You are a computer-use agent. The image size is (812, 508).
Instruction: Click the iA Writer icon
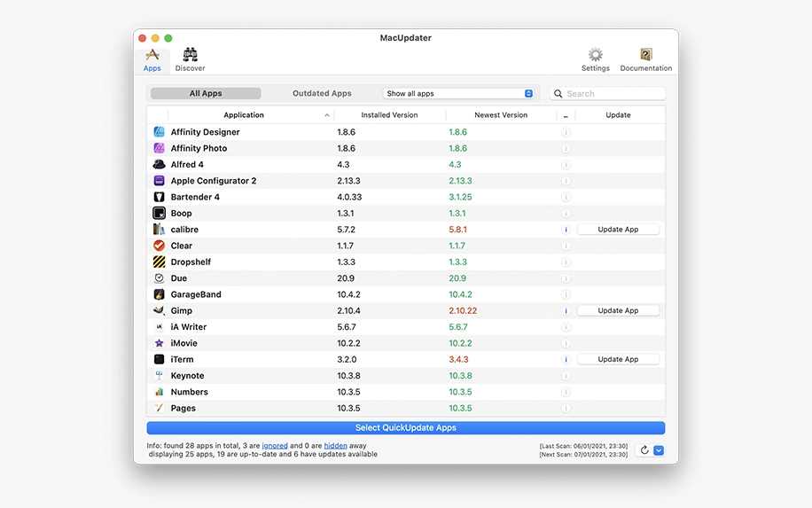pyautogui.click(x=159, y=327)
